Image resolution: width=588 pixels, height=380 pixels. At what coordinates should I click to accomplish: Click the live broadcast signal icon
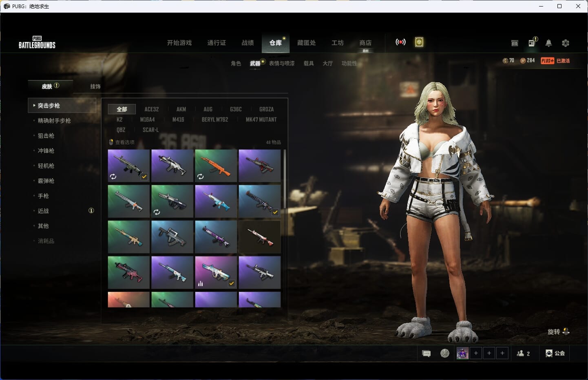pos(400,42)
